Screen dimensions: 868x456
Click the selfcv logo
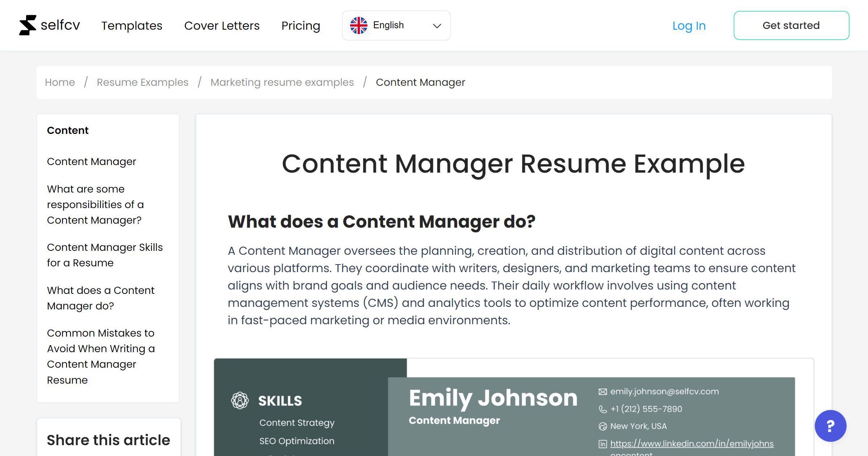(x=50, y=25)
